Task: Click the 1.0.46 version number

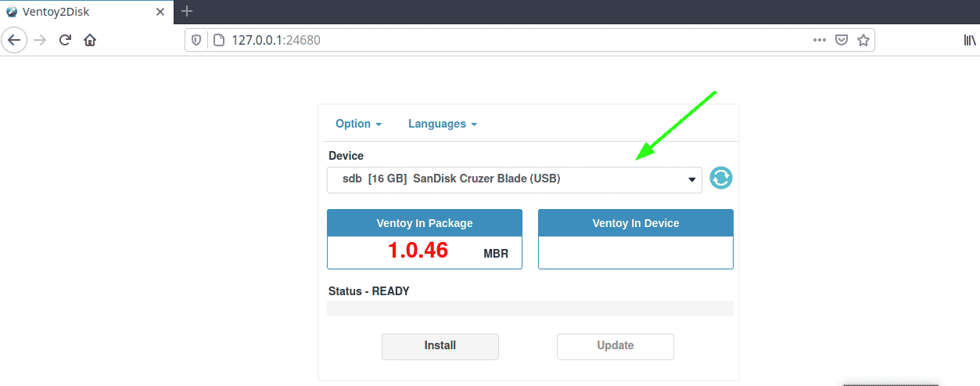Action: pyautogui.click(x=418, y=251)
